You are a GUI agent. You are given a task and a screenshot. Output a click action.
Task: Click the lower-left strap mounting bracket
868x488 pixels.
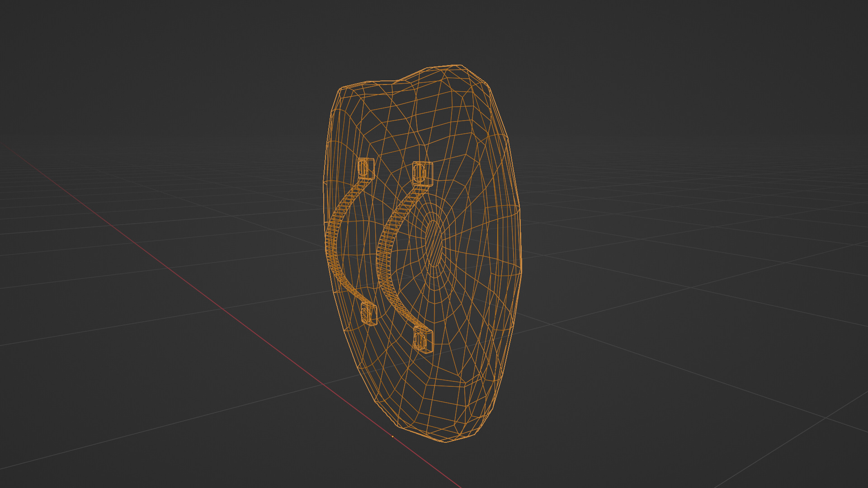click(369, 314)
